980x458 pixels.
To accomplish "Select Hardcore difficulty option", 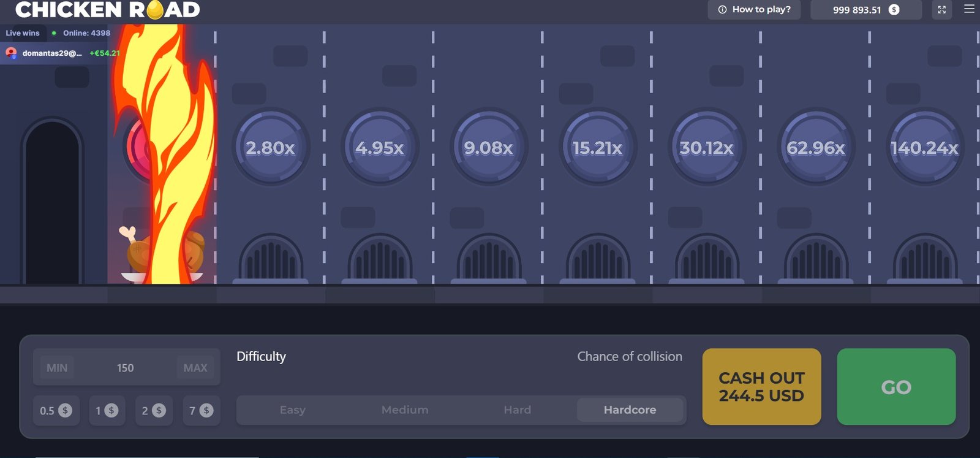I will point(630,410).
